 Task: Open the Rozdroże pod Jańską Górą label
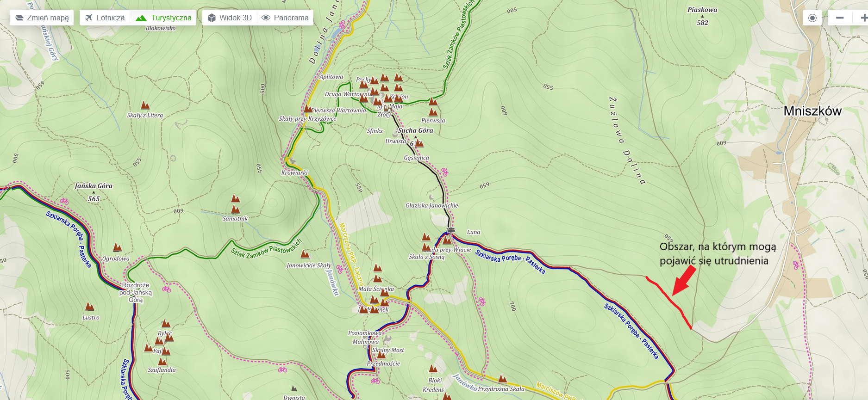(136, 292)
